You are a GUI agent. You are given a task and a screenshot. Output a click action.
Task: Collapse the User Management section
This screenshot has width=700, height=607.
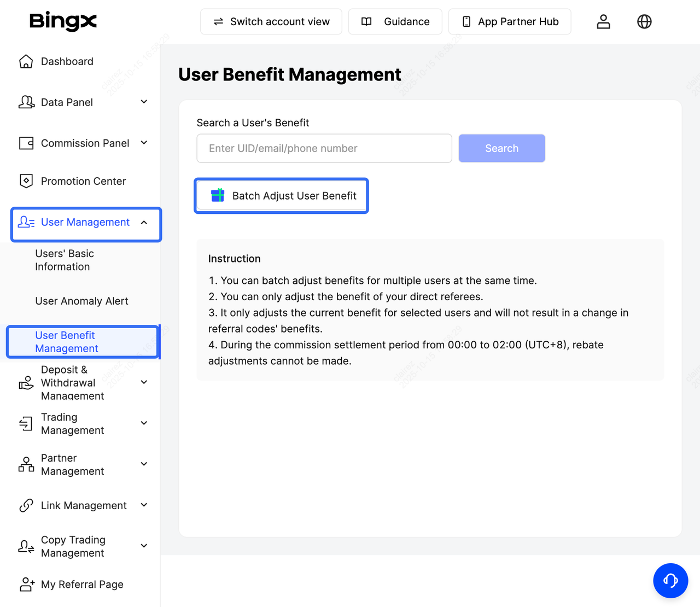(144, 222)
